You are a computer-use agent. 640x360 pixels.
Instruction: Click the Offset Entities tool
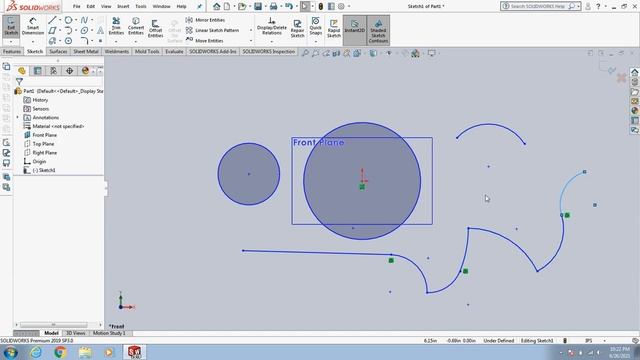tap(155, 28)
